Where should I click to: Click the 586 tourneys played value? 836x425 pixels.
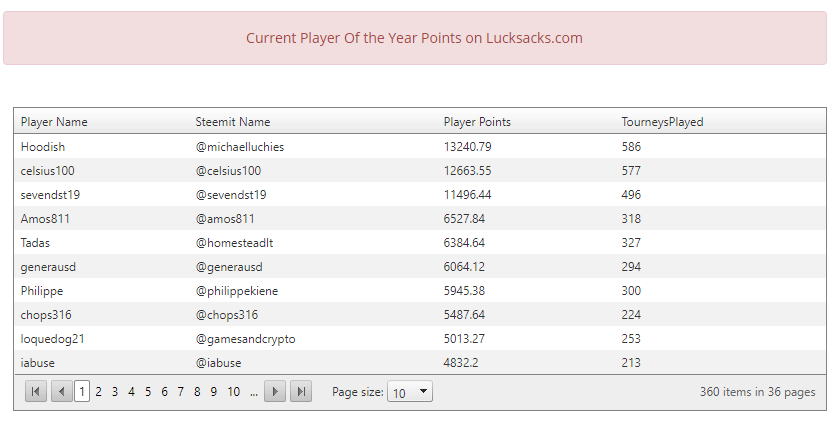pos(631,147)
